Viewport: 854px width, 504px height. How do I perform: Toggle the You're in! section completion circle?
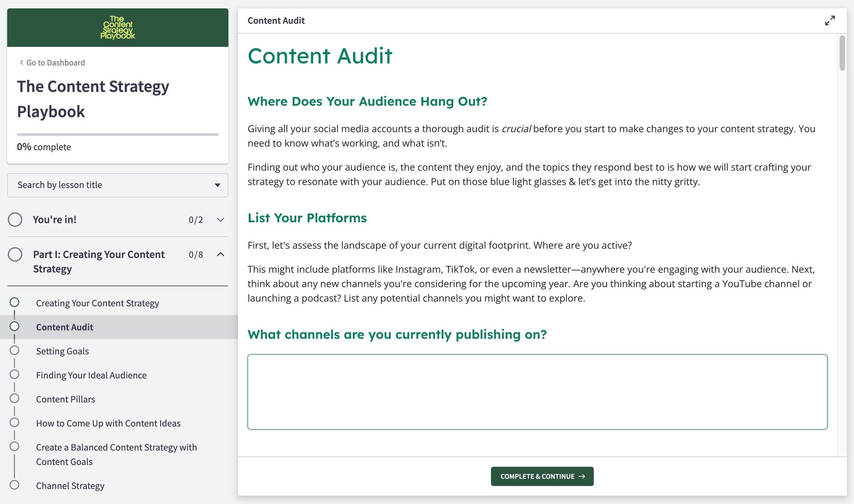coord(15,219)
